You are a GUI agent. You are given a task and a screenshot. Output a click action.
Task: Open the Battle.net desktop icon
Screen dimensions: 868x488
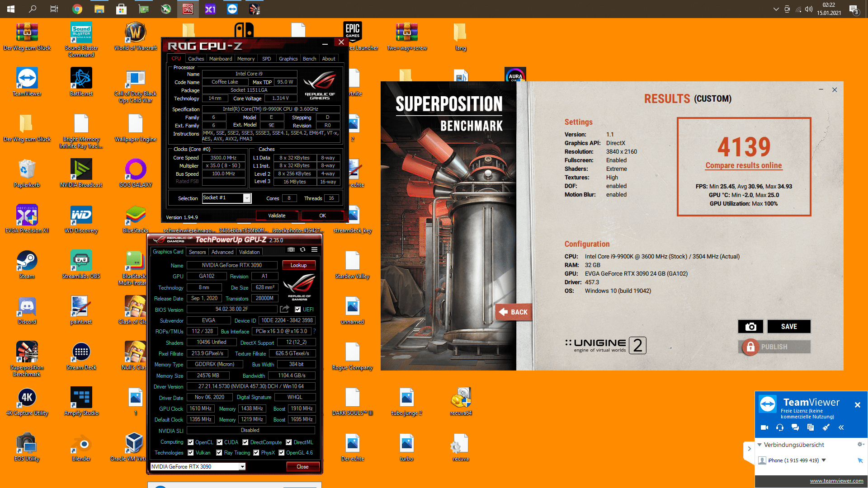[x=81, y=82]
